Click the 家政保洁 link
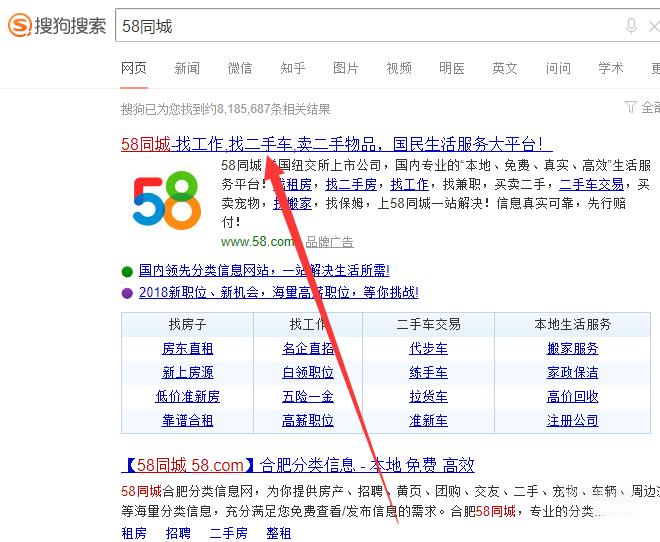 [x=572, y=372]
